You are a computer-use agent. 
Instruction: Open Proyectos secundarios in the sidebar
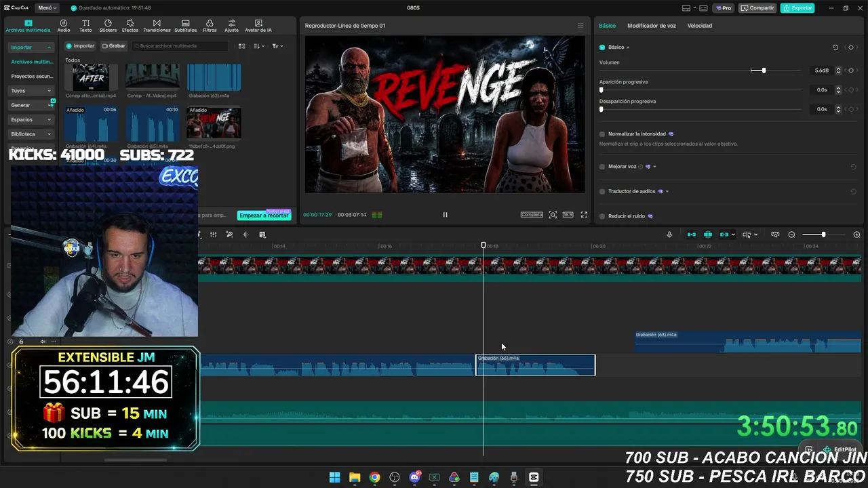32,77
